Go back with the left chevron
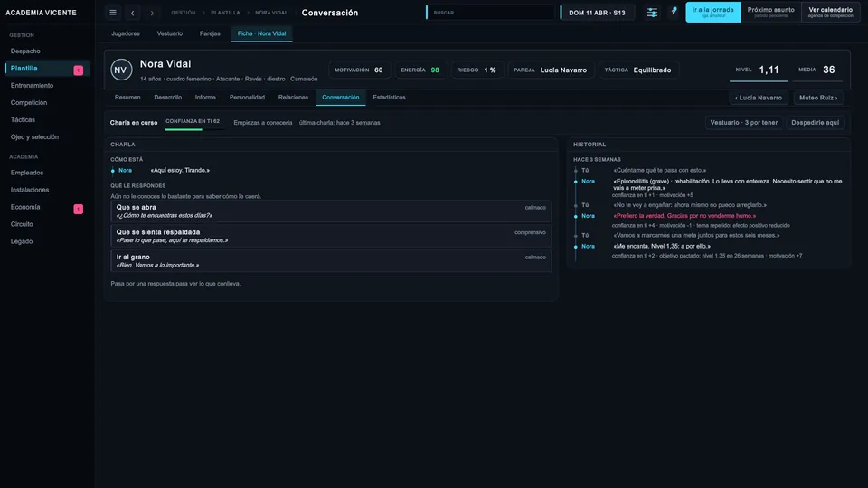Viewport: 868px width, 488px height. 132,13
